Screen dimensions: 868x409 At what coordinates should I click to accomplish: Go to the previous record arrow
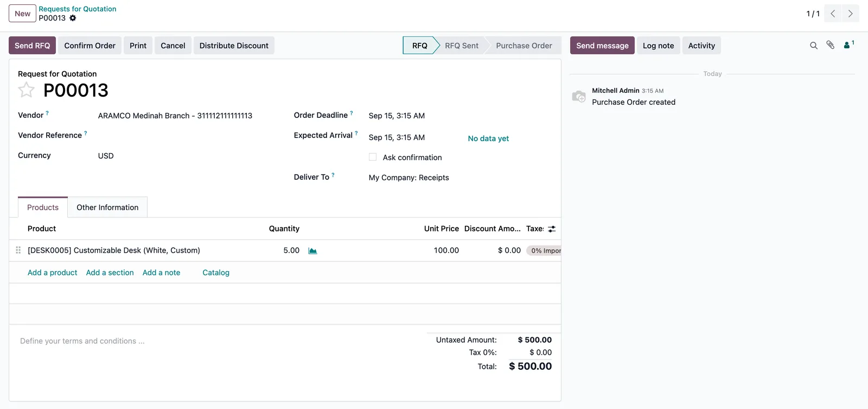(833, 14)
